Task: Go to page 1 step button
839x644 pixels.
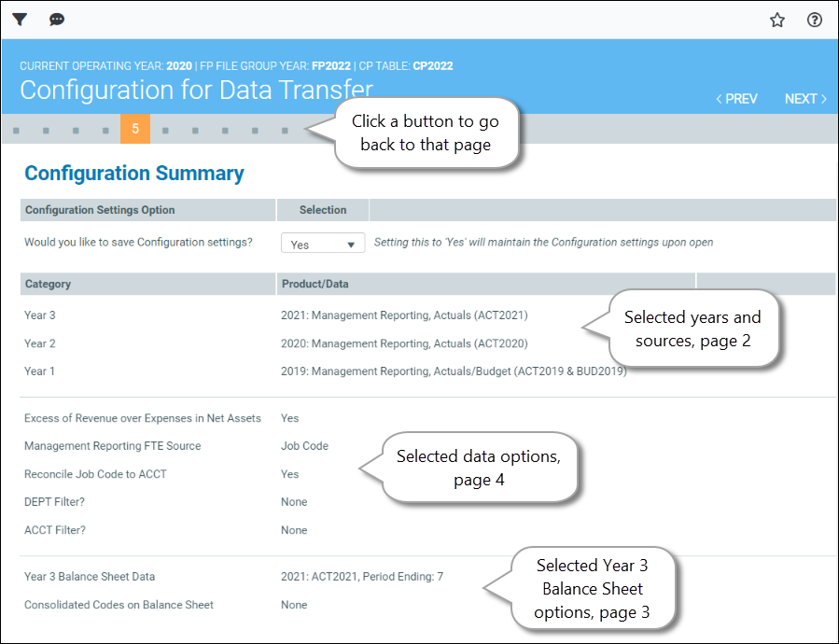Action: coord(16,131)
